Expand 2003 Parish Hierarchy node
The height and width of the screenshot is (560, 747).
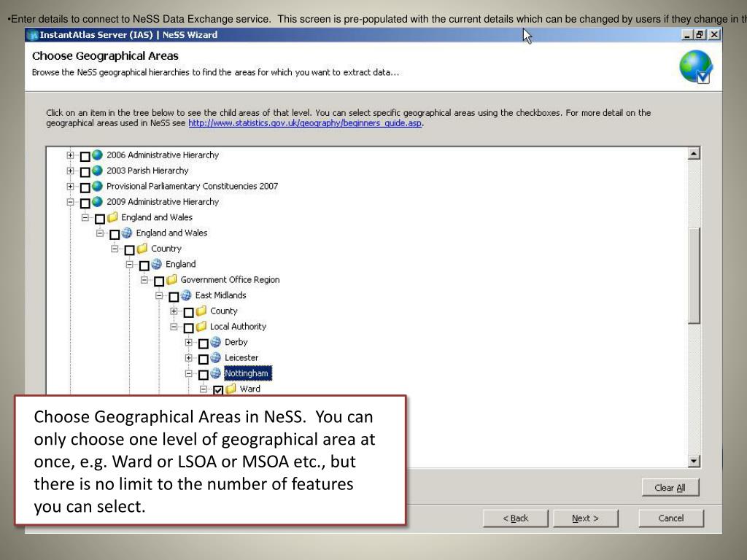click(x=71, y=171)
